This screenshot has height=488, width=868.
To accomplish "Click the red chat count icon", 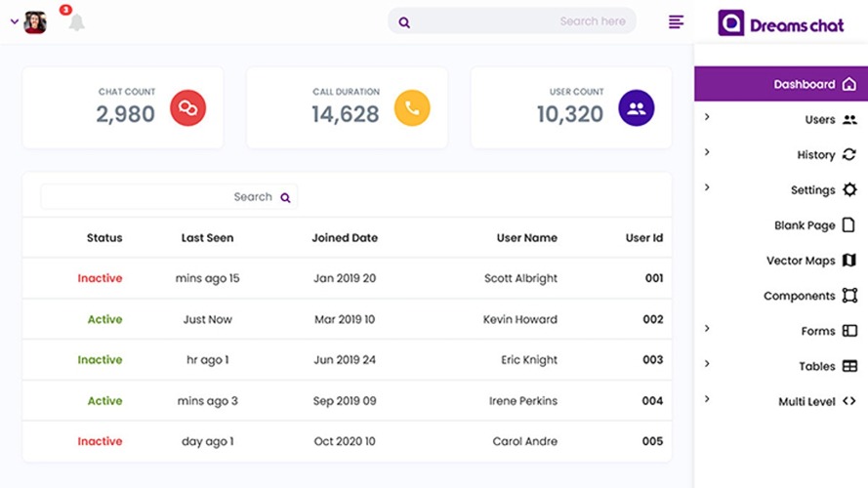I will click(187, 108).
